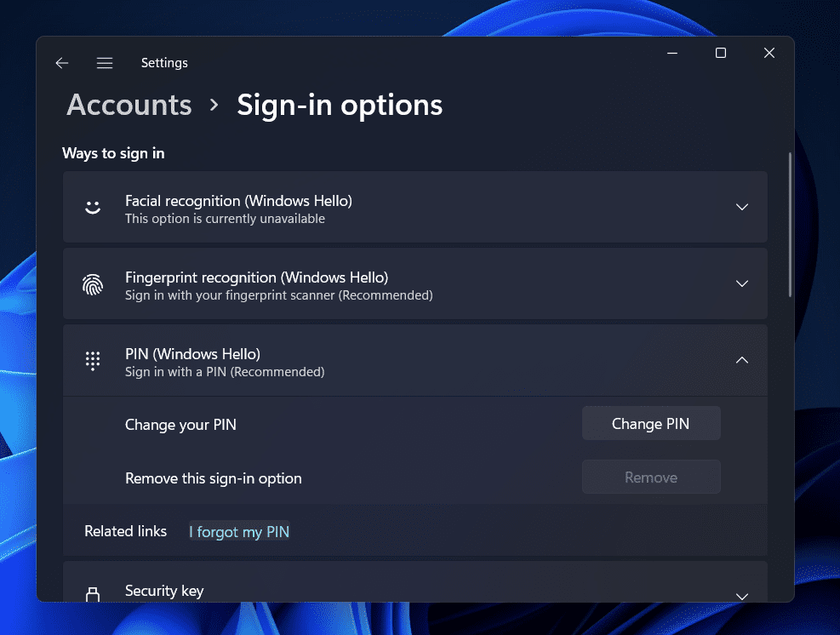
Task: Click the back arrow in Settings
Action: pyautogui.click(x=61, y=62)
